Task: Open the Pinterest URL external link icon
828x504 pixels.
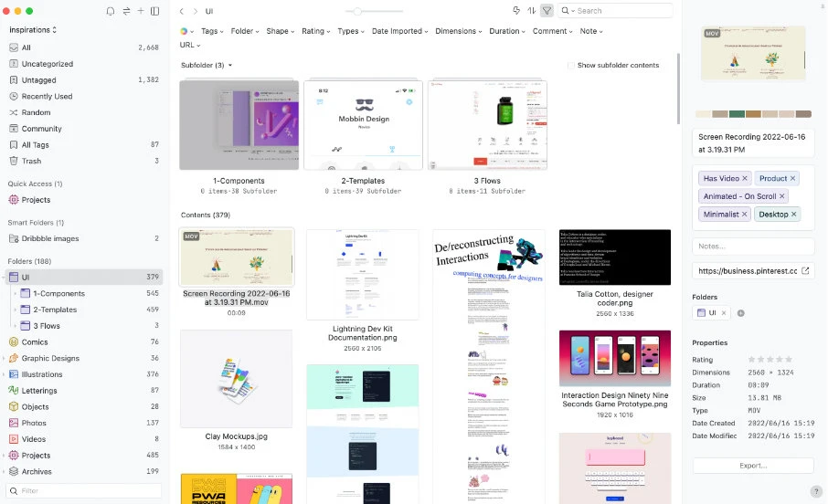Action: [x=805, y=271]
